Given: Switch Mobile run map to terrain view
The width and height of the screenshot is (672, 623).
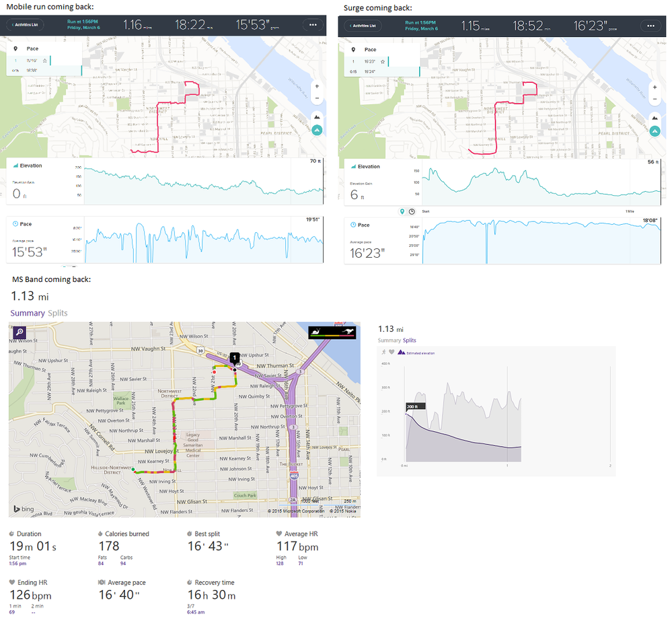Looking at the screenshot, I should tap(317, 117).
